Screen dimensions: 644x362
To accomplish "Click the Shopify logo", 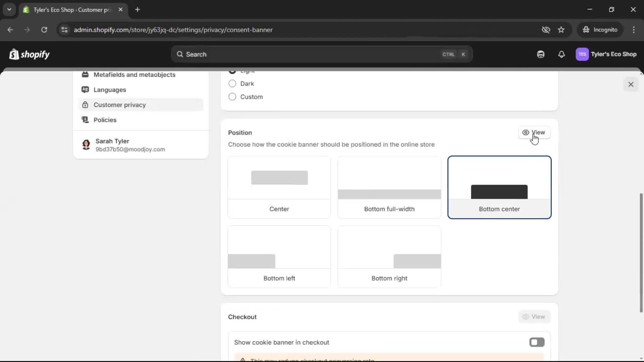I will (x=29, y=54).
